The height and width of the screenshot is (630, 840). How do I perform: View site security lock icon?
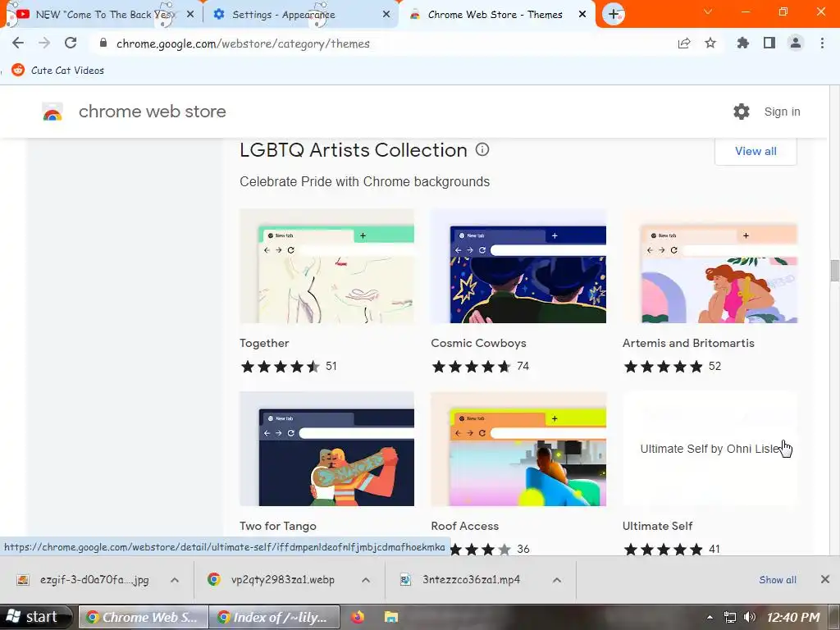click(x=103, y=43)
